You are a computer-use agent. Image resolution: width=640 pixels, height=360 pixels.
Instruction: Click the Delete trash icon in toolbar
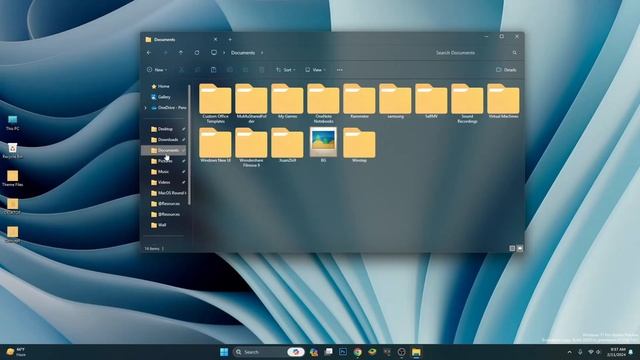coord(262,70)
